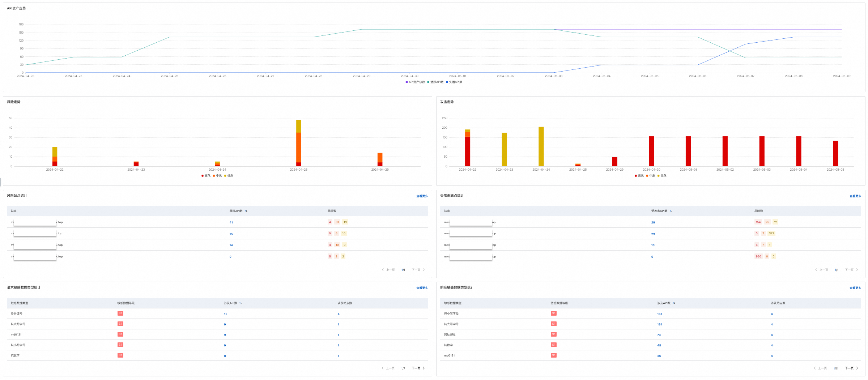
Task: Click 2024-04-22 bar in 风险走势 chart
Action: coord(55,157)
